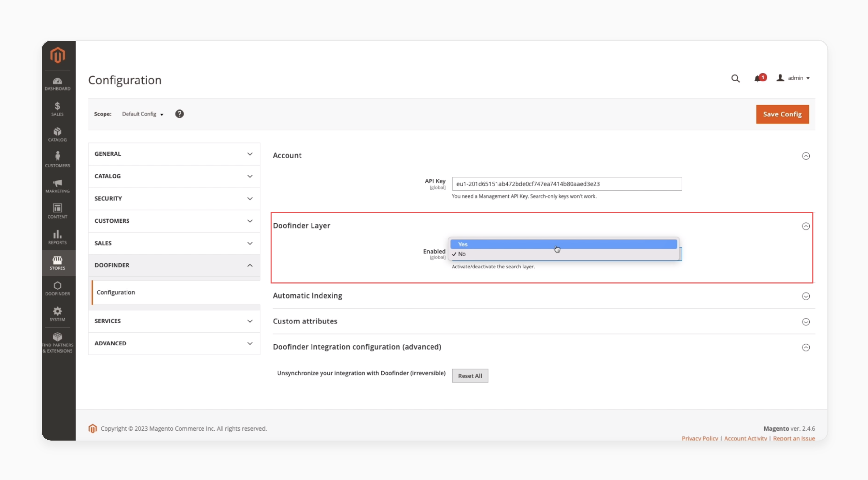Open the Dashboard sidebar item
The width and height of the screenshot is (868, 480).
(x=58, y=84)
